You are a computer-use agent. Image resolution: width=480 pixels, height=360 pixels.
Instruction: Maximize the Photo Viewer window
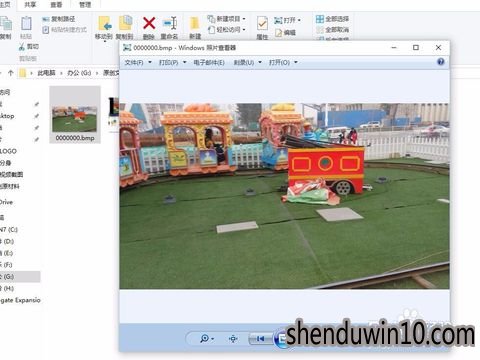(416, 48)
